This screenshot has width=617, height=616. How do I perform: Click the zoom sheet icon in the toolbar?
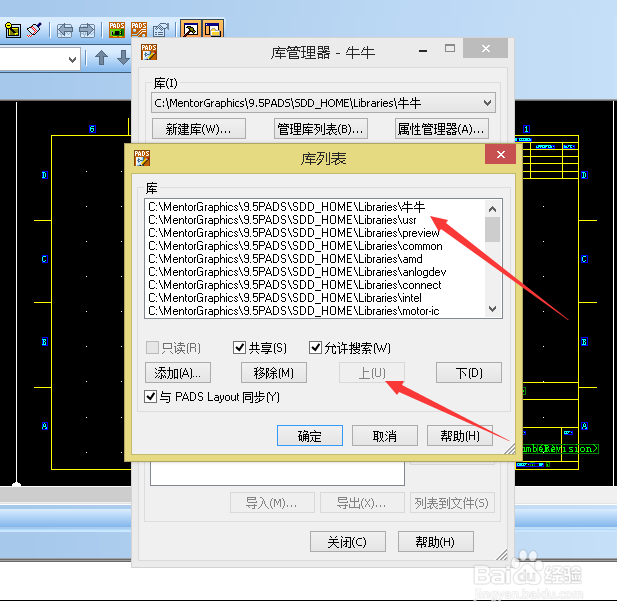(x=13, y=30)
